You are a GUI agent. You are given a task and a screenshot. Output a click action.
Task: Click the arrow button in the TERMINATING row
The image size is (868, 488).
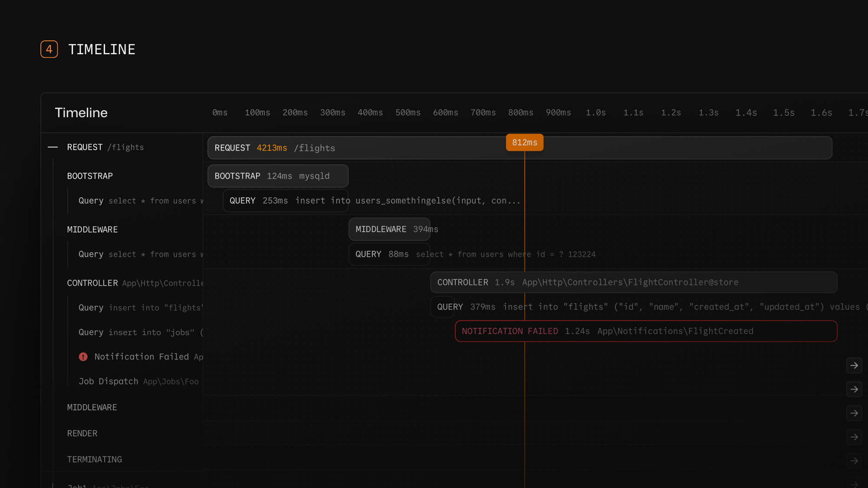(854, 461)
